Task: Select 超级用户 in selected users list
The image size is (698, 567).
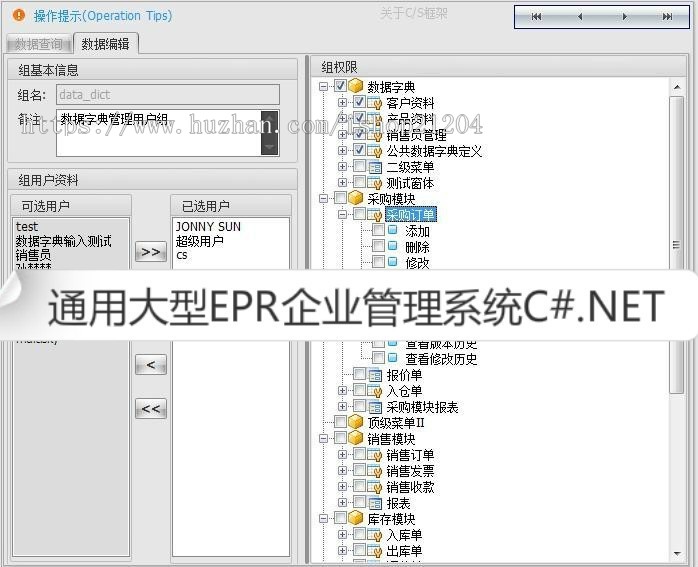Action: [199, 241]
